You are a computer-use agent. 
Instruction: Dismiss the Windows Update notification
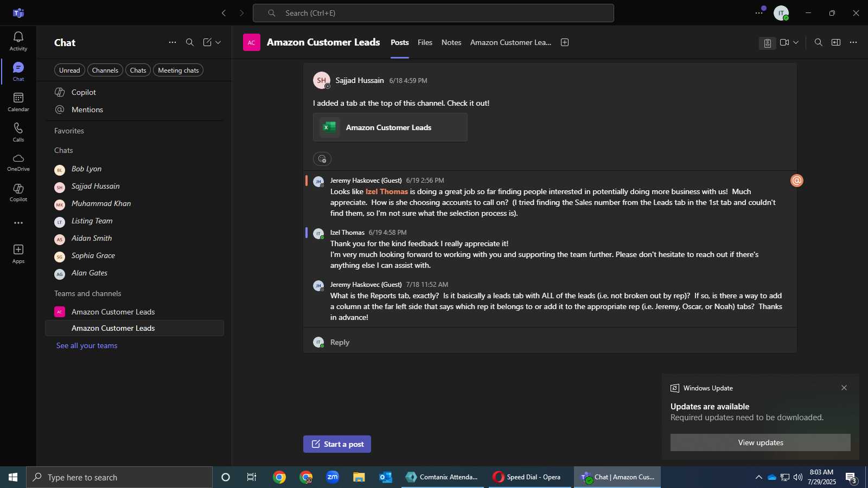click(844, 388)
